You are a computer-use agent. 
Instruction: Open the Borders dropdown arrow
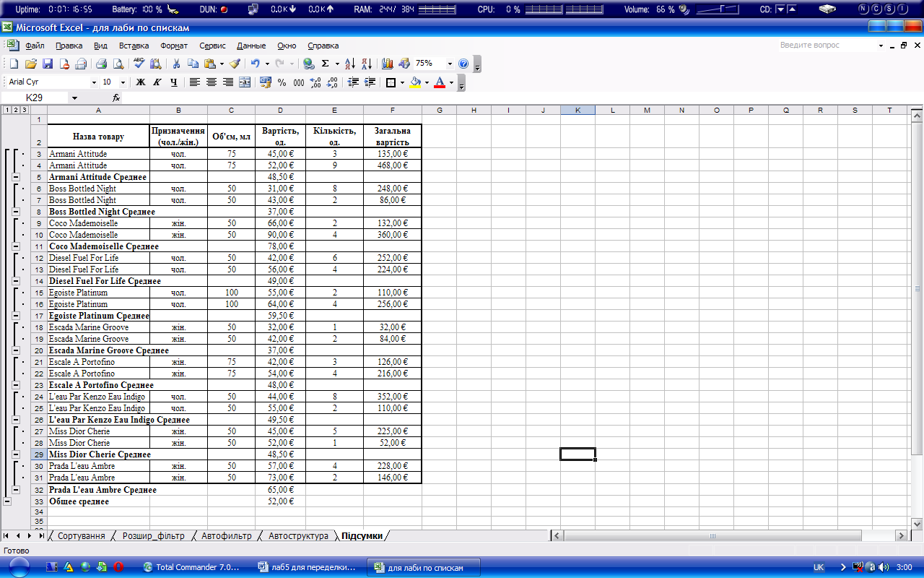[x=402, y=82]
